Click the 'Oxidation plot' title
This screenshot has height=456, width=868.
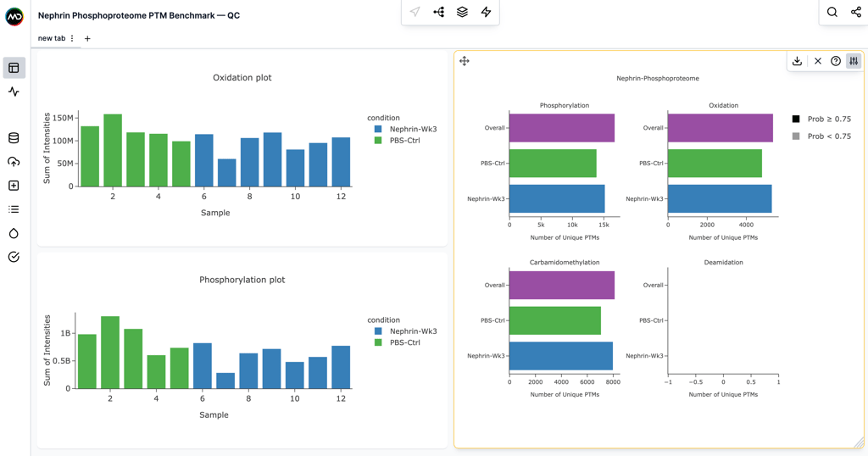242,77
